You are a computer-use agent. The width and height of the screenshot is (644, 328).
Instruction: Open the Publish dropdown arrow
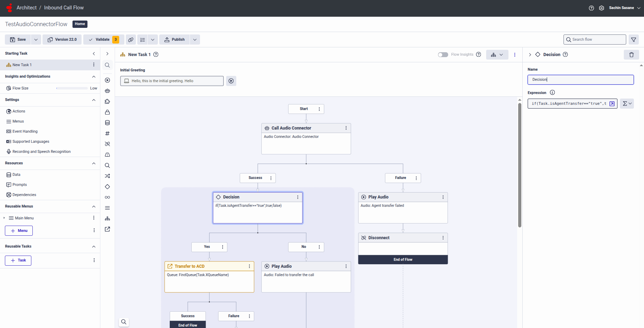click(x=195, y=40)
